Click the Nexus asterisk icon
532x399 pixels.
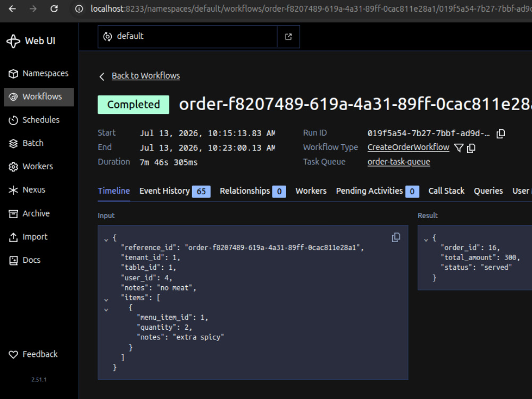pos(13,190)
